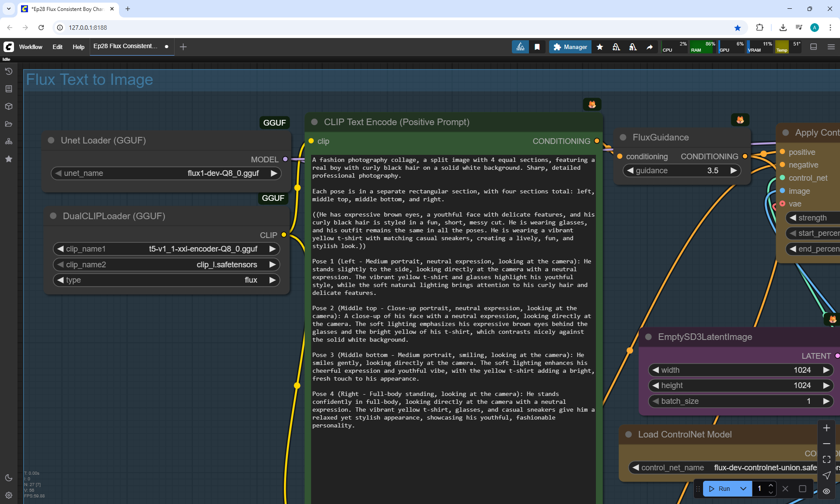Open the workflows folder sidebar icon
The image size is (840, 504).
click(9, 124)
